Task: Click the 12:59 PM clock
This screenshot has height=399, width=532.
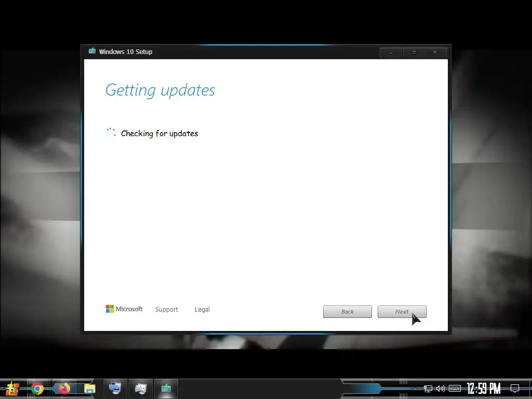Action: coord(484,389)
